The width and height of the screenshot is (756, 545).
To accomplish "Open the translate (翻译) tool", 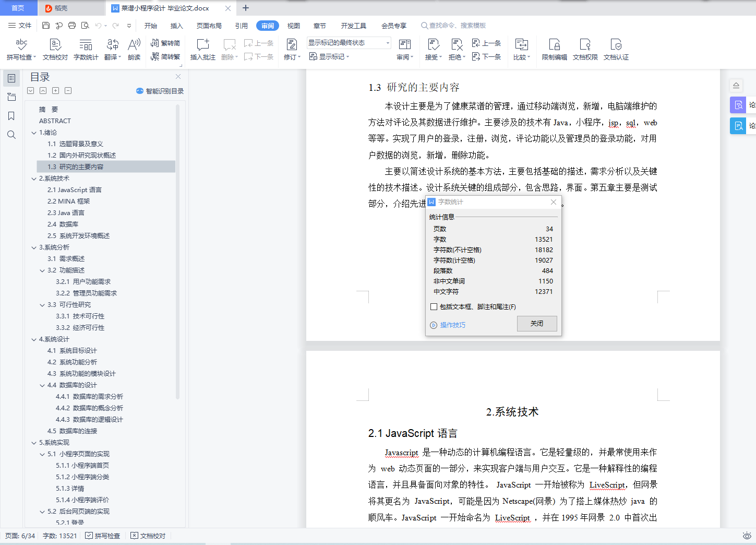I will tap(113, 50).
